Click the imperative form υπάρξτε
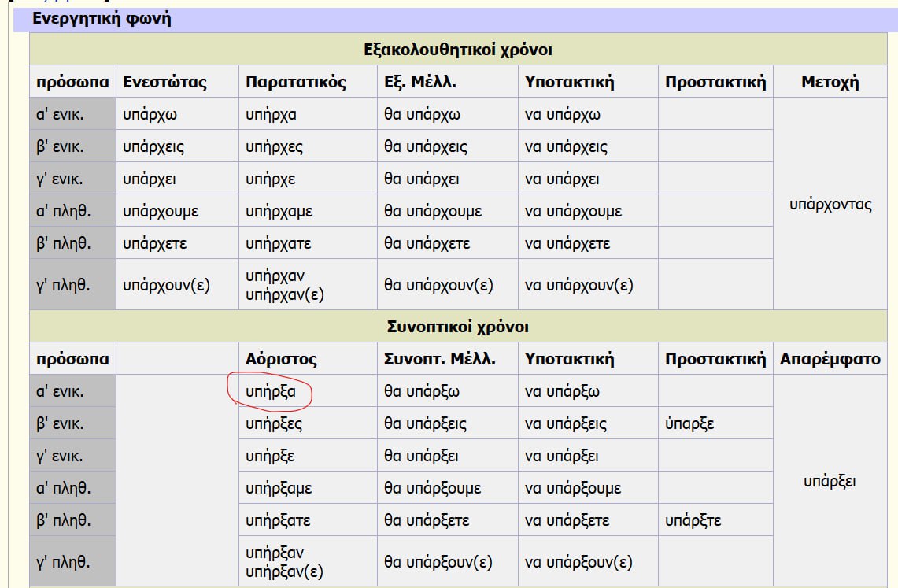898x588 pixels. pyautogui.click(x=693, y=520)
